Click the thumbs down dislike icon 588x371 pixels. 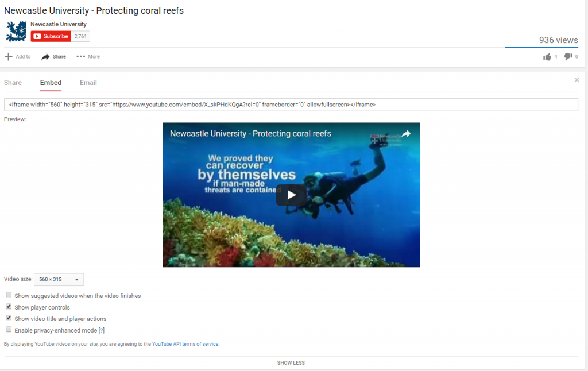[x=568, y=56]
